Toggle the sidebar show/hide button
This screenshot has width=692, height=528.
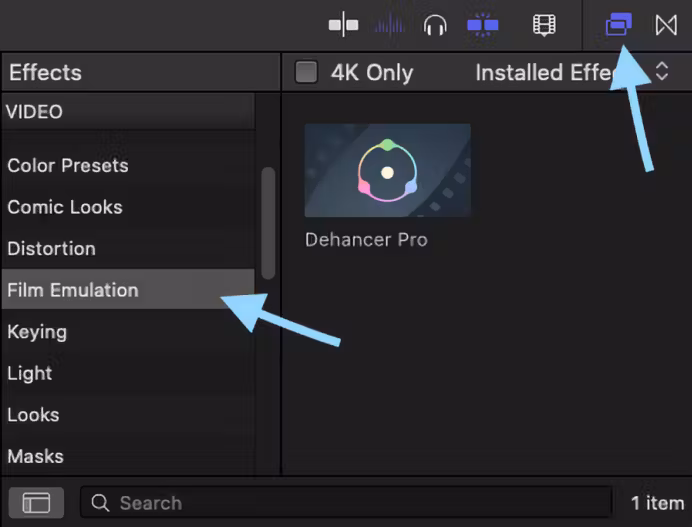pos(36,503)
